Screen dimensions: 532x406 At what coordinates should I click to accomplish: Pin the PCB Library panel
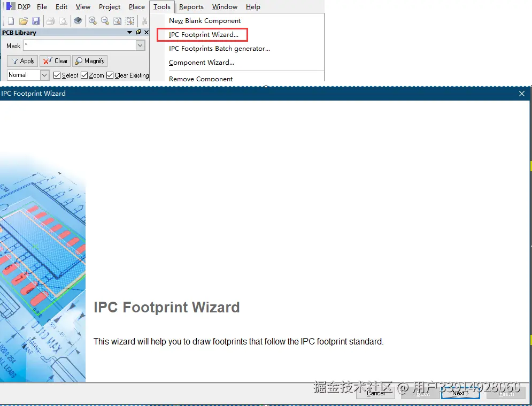[138, 32]
